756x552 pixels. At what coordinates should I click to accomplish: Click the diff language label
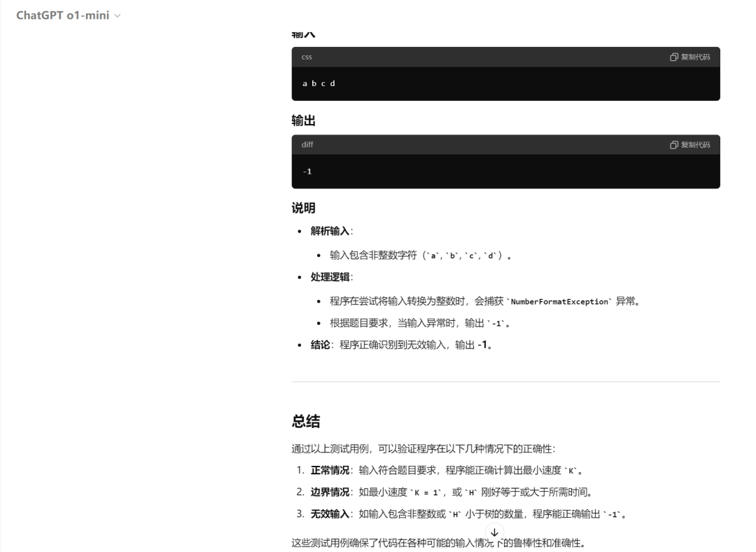pos(307,144)
